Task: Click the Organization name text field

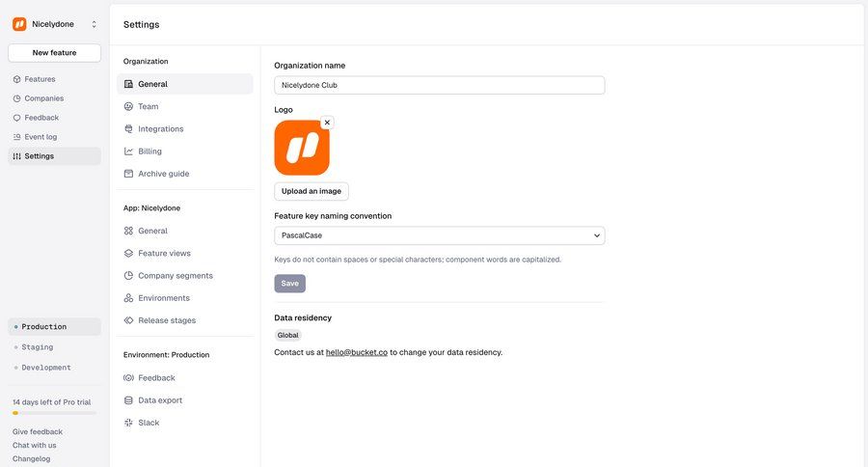Action: [x=439, y=85]
